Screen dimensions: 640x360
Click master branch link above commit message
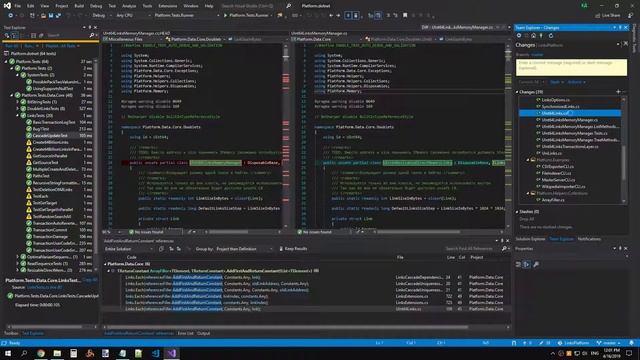coord(537,54)
